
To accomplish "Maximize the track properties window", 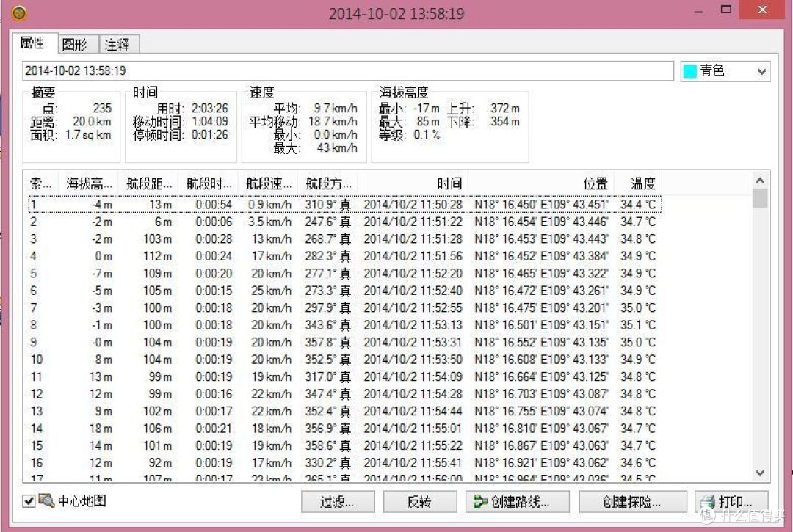I will click(x=725, y=10).
